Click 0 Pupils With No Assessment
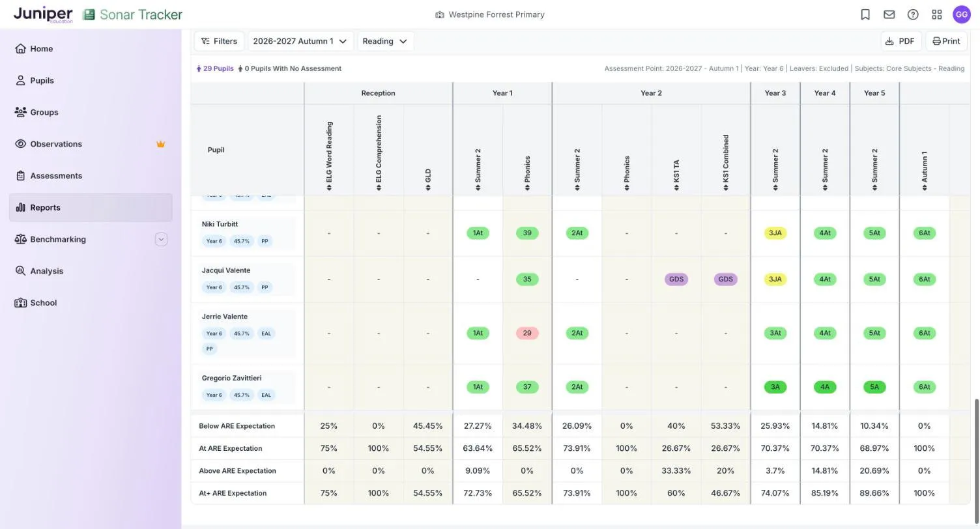This screenshot has height=529, width=980. click(289, 68)
